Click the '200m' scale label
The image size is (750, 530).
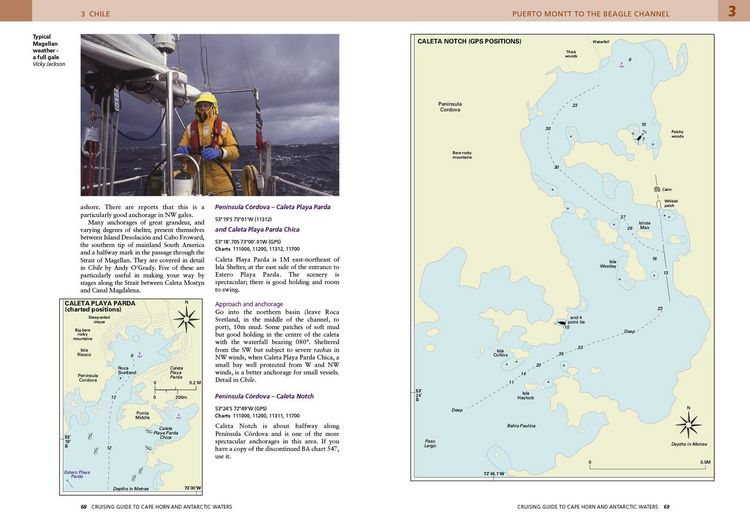pyautogui.click(x=181, y=398)
